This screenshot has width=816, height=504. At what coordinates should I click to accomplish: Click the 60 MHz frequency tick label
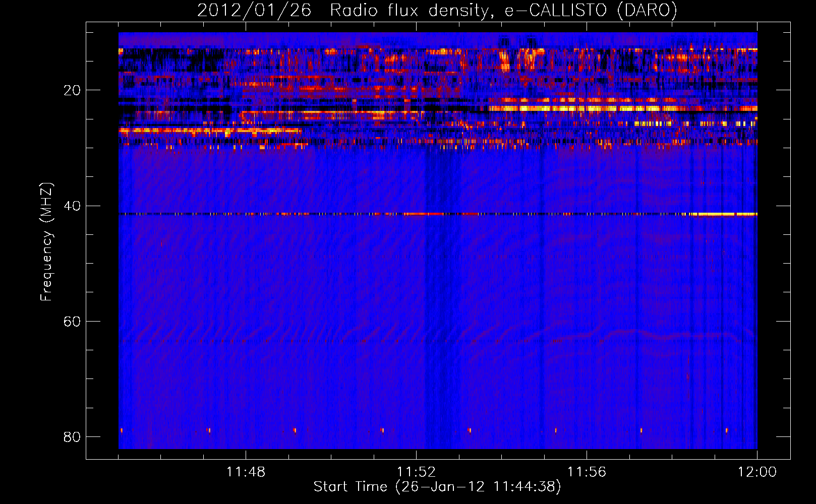(72, 321)
